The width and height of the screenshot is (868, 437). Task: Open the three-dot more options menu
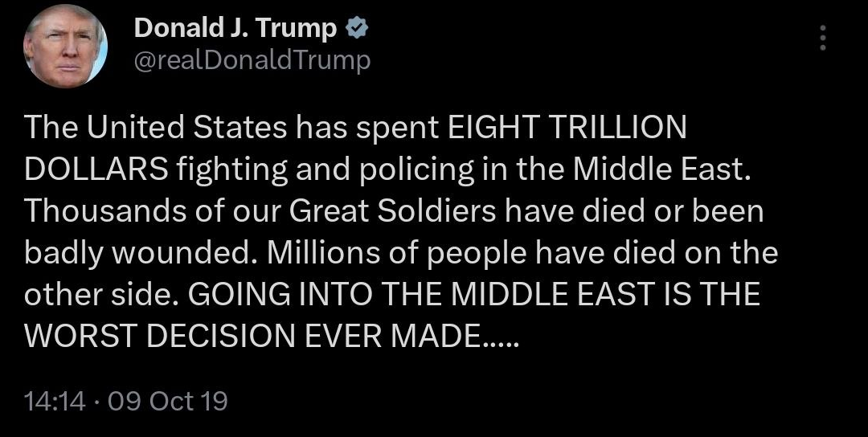822,38
